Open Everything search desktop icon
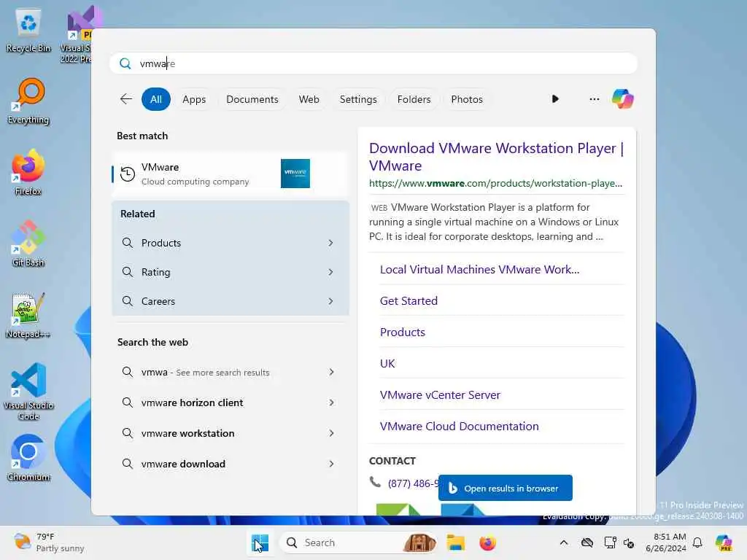The width and height of the screenshot is (747, 560). pos(28,101)
